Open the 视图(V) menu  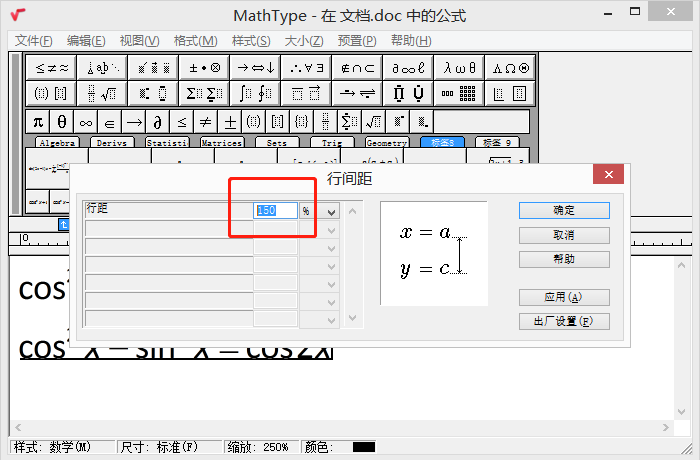click(x=139, y=41)
